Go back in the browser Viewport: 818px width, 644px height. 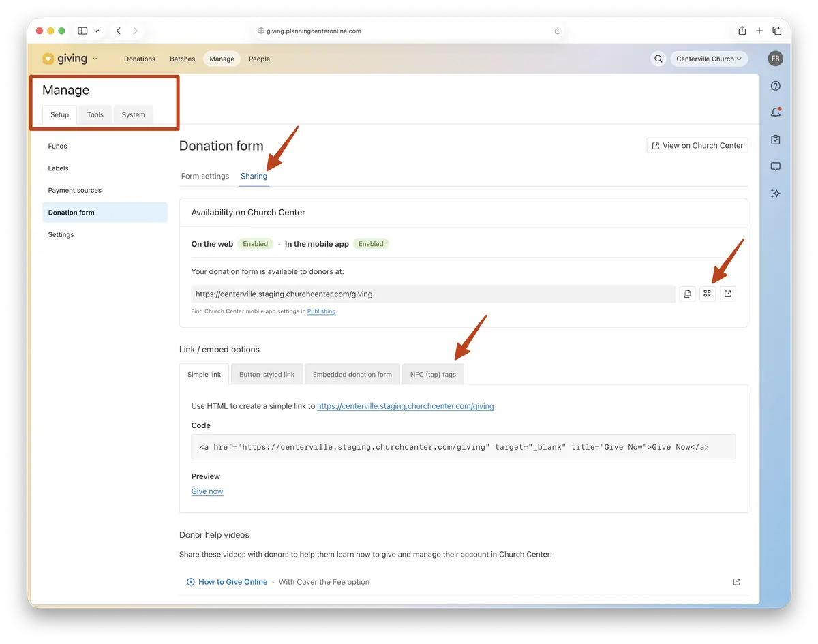[119, 31]
